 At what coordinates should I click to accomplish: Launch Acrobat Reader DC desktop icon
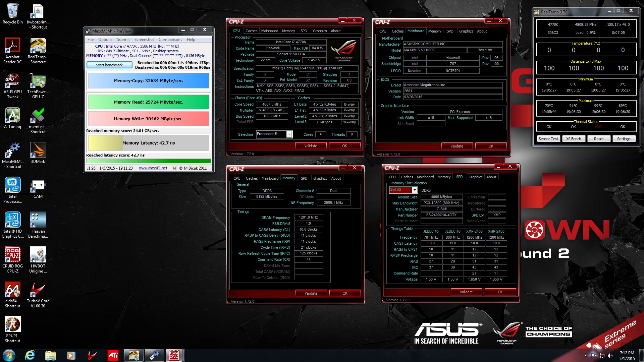click(x=12, y=51)
